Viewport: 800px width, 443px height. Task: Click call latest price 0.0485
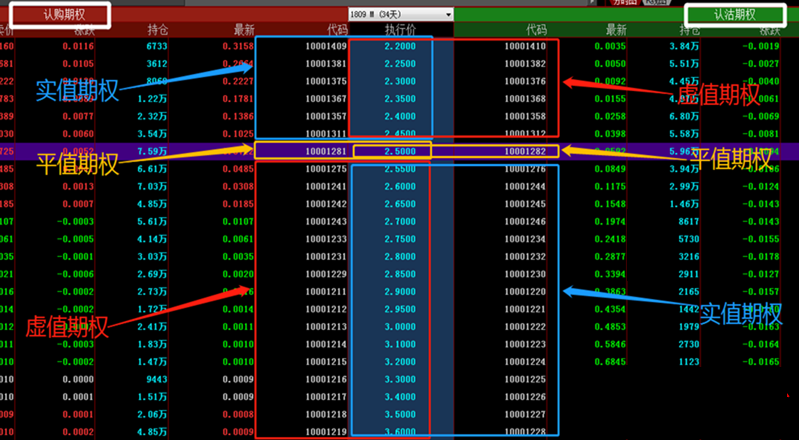click(x=238, y=169)
